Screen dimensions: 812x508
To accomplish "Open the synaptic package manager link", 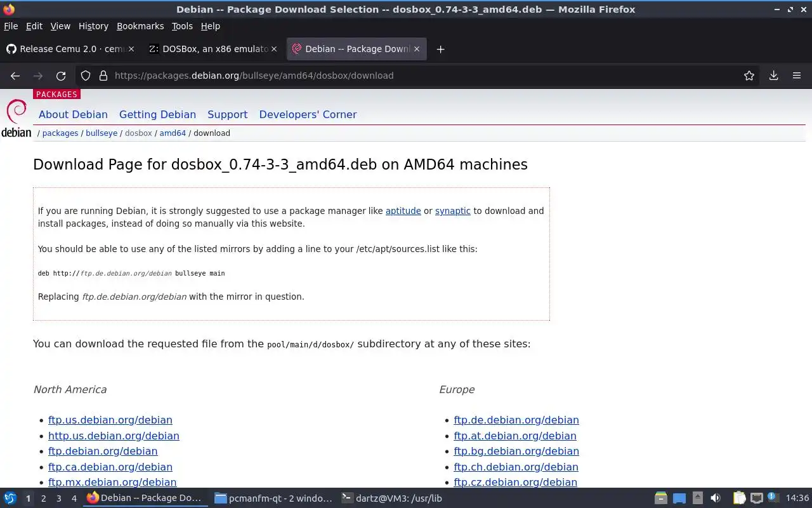I will [453, 211].
